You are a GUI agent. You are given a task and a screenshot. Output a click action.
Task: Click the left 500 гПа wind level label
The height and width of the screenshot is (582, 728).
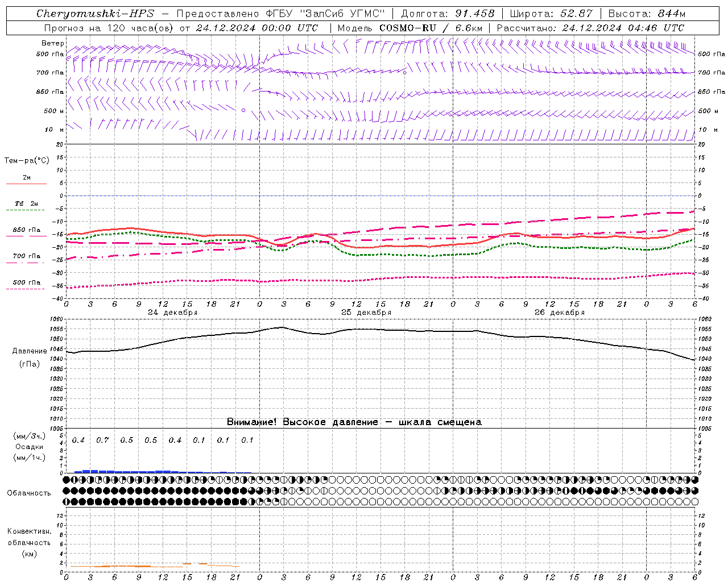pyautogui.click(x=50, y=55)
